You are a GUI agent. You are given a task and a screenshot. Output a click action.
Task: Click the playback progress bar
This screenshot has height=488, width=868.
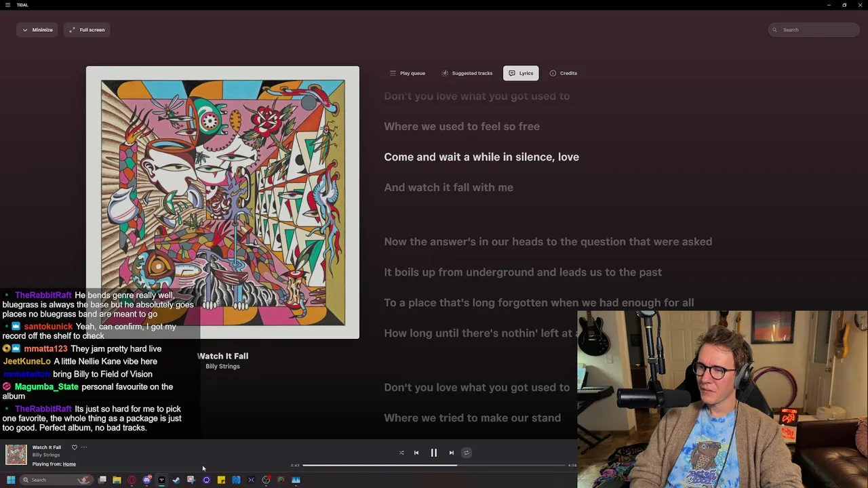point(434,466)
